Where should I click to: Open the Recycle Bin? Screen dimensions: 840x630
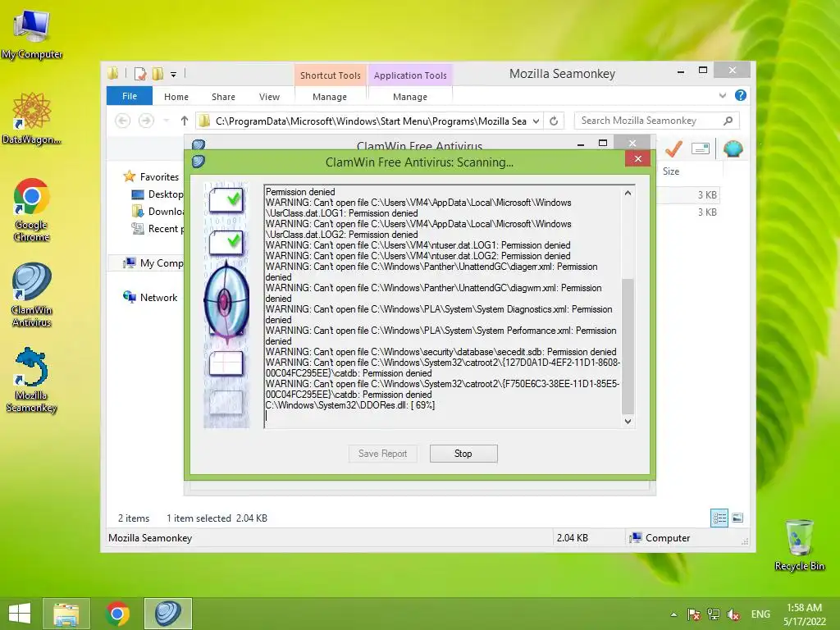pos(799,545)
